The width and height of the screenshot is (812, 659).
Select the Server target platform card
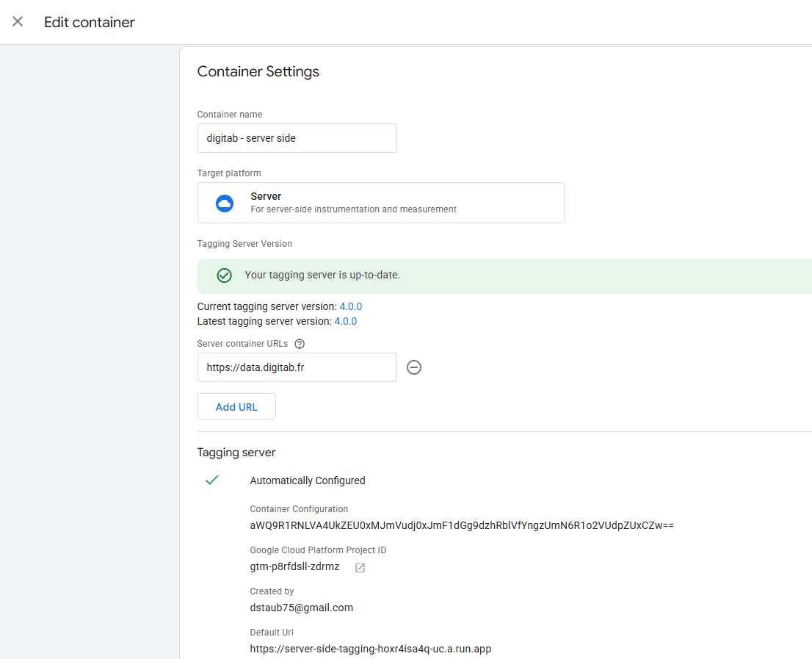tap(380, 203)
